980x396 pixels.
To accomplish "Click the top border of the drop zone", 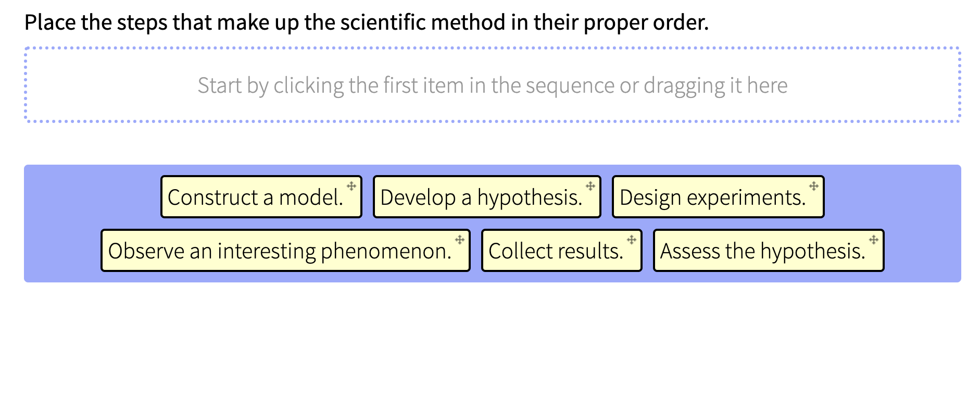I will tap(492, 48).
